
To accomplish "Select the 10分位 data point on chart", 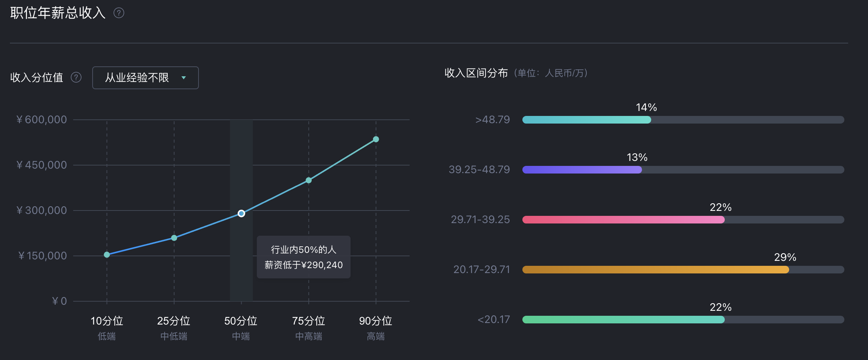I will tap(107, 255).
